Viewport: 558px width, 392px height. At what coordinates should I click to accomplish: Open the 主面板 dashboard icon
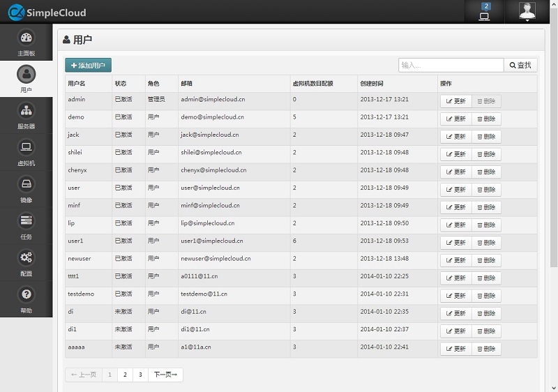click(26, 38)
